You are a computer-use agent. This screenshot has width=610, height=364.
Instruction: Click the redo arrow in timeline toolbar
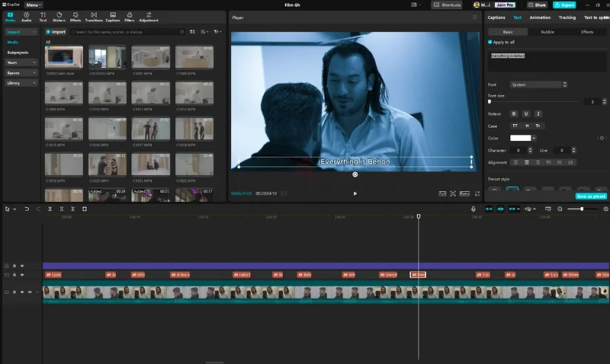38,209
